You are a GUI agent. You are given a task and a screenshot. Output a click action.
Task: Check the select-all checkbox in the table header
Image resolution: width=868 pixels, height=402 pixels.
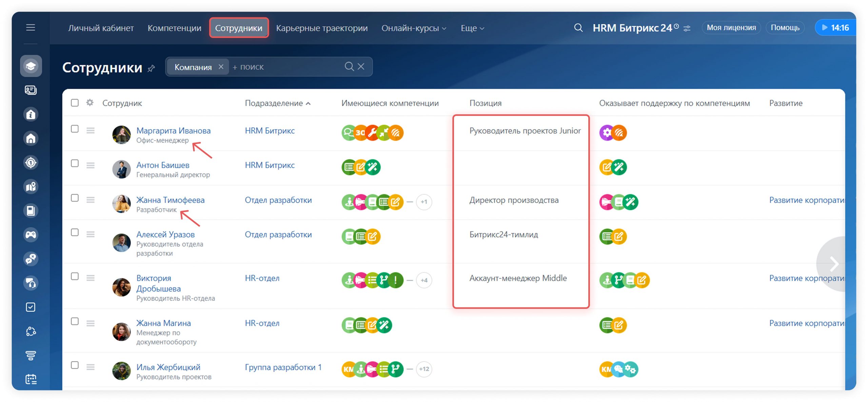tap(75, 103)
